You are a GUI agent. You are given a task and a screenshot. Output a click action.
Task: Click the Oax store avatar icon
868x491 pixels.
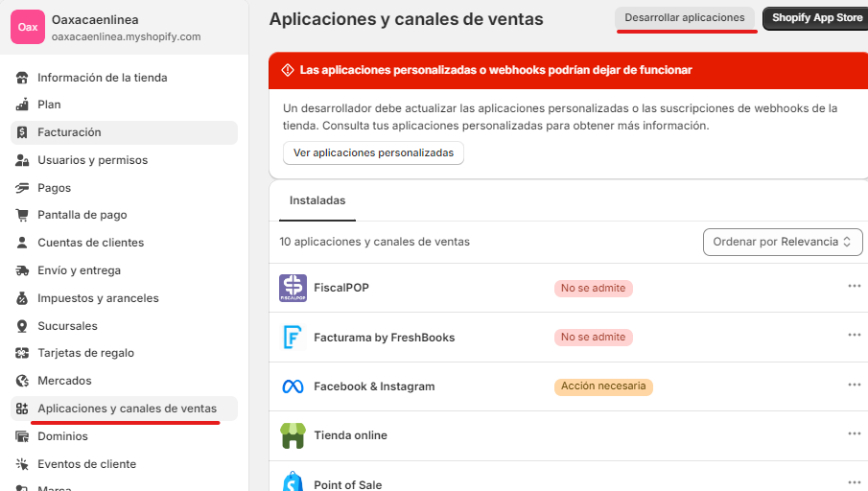[x=28, y=27]
